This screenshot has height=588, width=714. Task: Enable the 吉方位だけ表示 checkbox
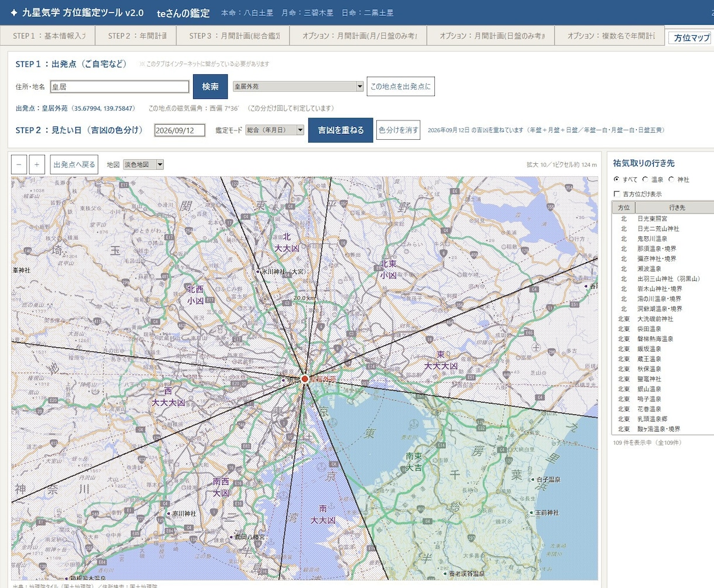616,194
